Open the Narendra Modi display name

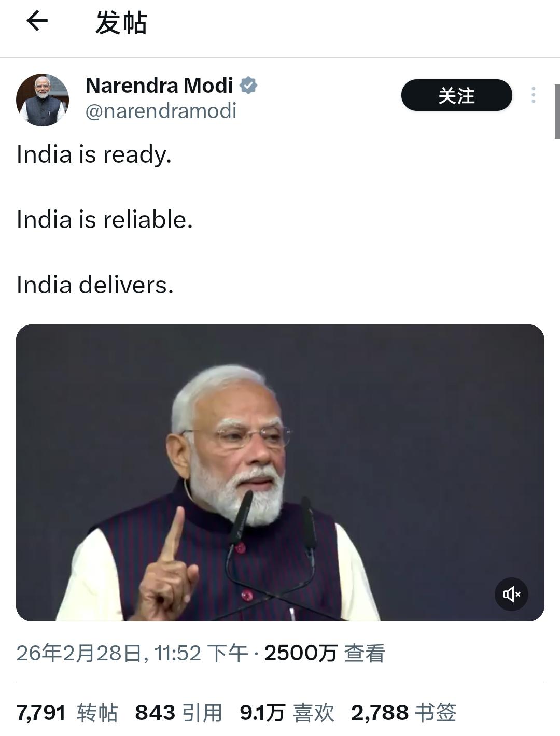[159, 86]
